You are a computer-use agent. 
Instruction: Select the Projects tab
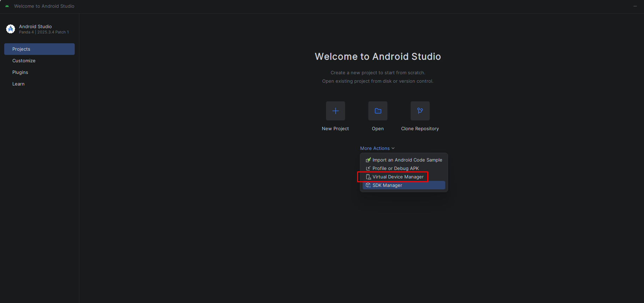pyautogui.click(x=39, y=49)
